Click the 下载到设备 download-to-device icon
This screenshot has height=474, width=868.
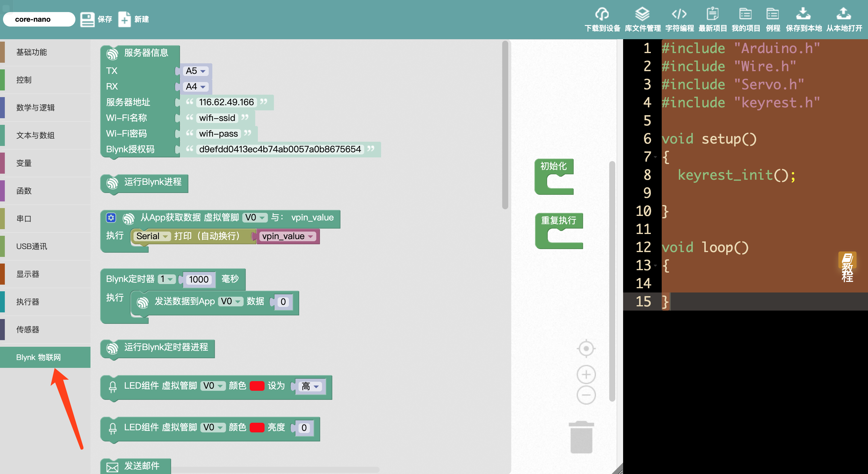(x=602, y=14)
